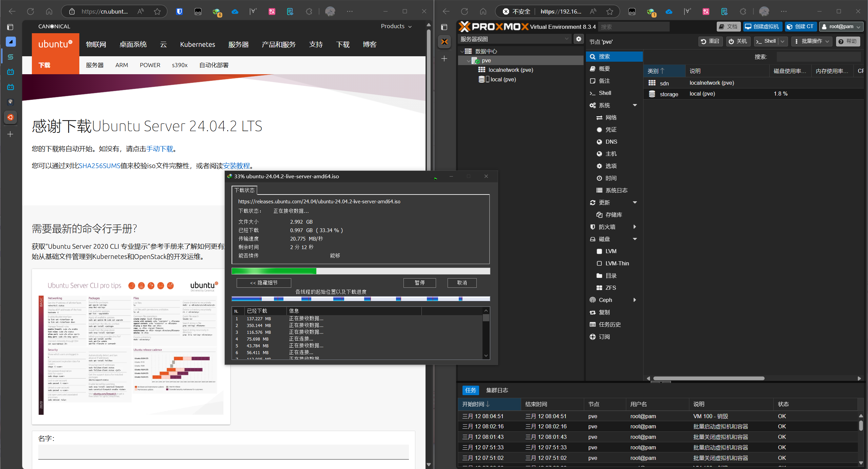This screenshot has height=469, width=868.
Task: Open LVM disk page
Action: click(x=614, y=251)
